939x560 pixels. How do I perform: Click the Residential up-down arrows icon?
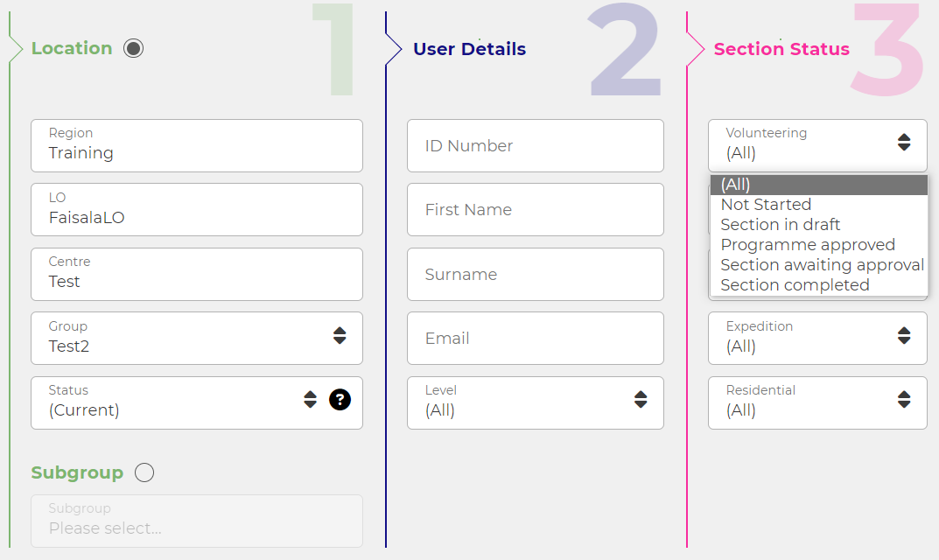(x=904, y=400)
